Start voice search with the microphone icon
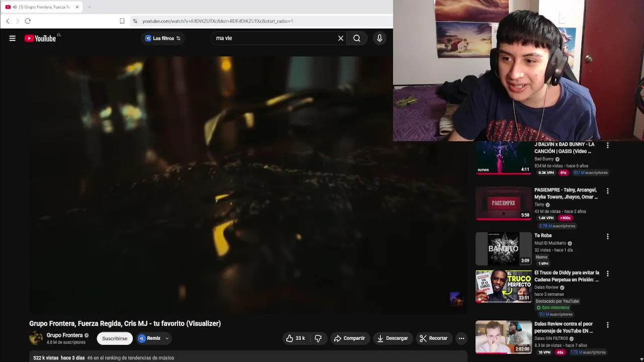Screen dimensions: 644x362 click(380, 38)
